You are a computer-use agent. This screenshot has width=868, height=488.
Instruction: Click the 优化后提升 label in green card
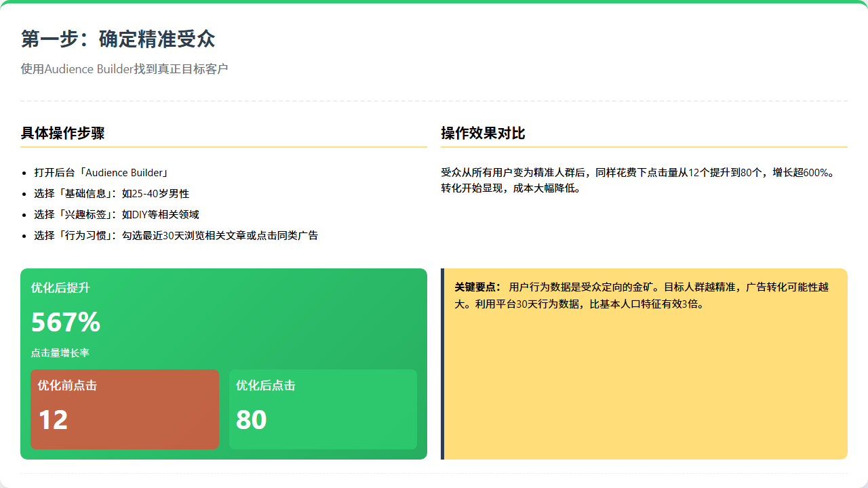60,288
